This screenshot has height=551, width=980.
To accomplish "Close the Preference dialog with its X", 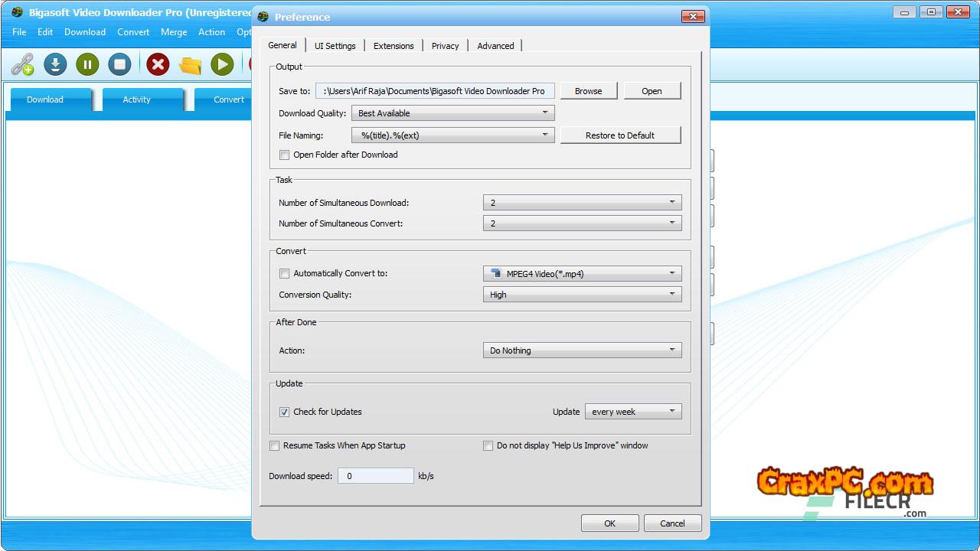I will coord(692,16).
